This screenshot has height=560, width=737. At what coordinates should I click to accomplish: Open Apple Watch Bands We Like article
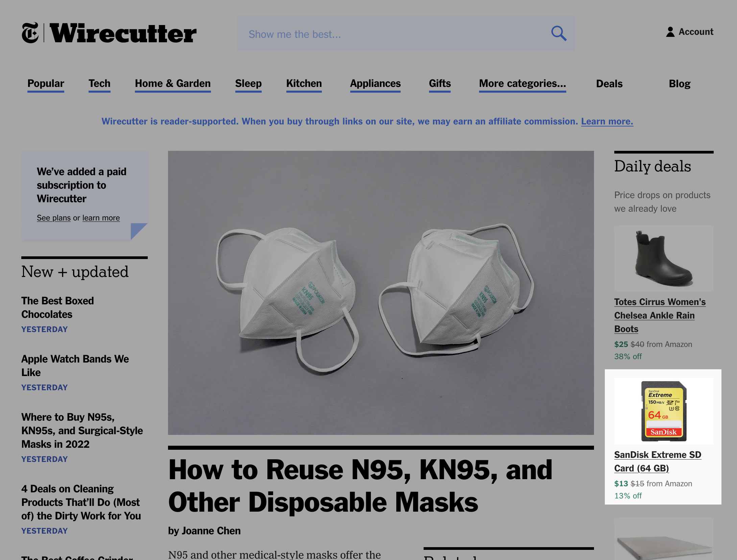click(x=75, y=366)
